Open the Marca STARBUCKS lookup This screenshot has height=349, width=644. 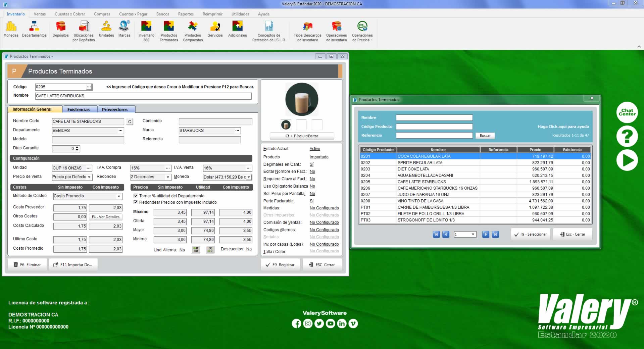coord(237,131)
